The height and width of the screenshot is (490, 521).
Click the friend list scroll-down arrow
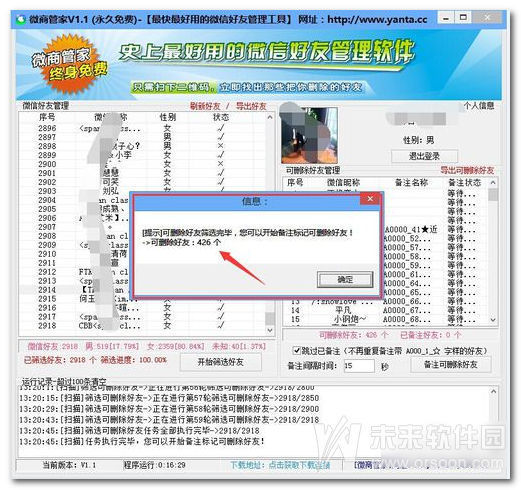tap(270, 330)
